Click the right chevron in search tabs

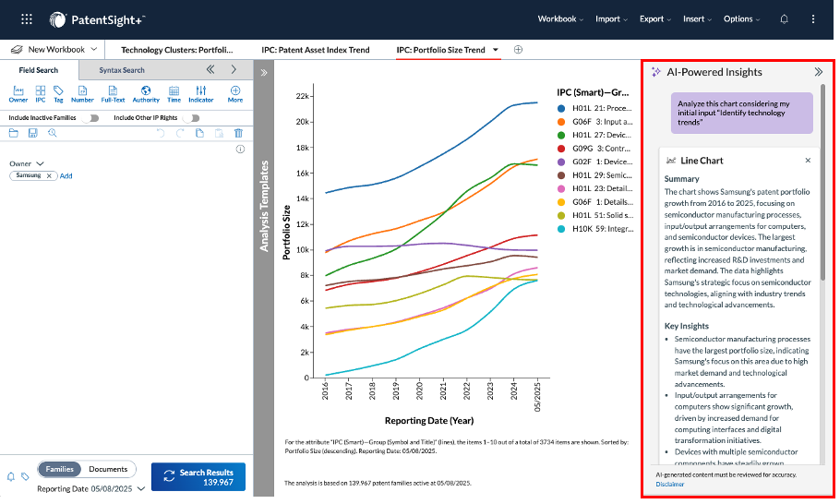click(x=234, y=69)
